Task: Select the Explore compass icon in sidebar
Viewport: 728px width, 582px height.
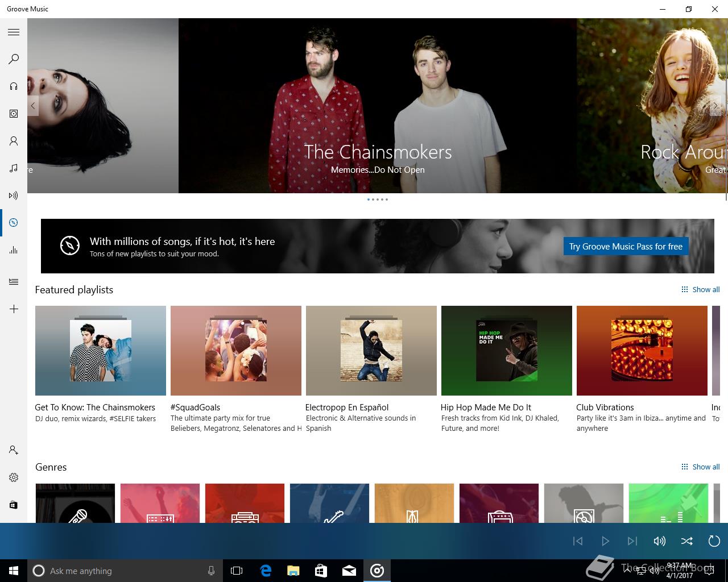Action: click(x=14, y=223)
